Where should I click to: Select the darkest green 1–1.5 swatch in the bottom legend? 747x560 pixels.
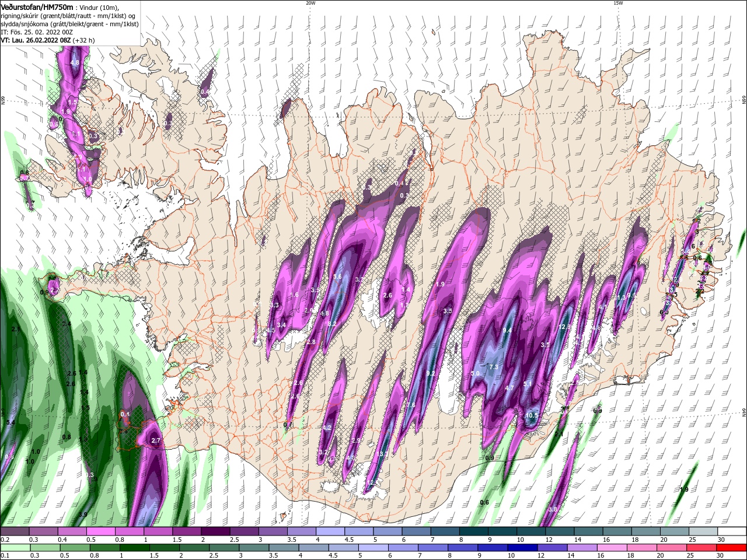click(135, 548)
